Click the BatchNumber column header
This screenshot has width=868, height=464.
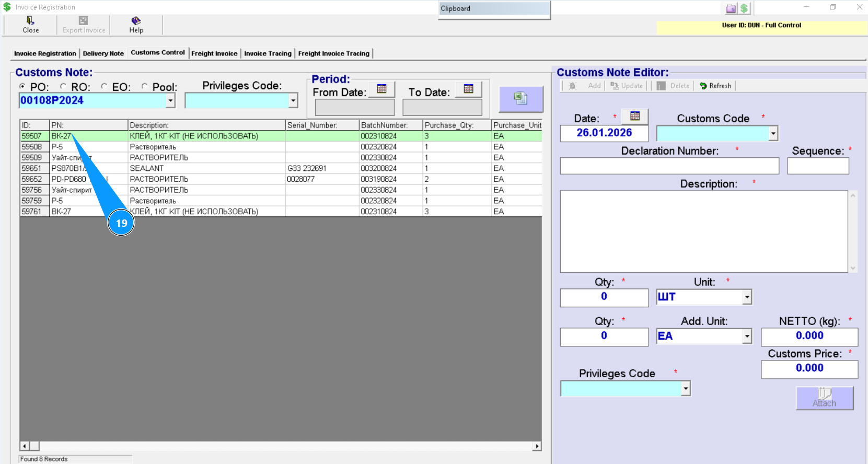click(x=391, y=125)
